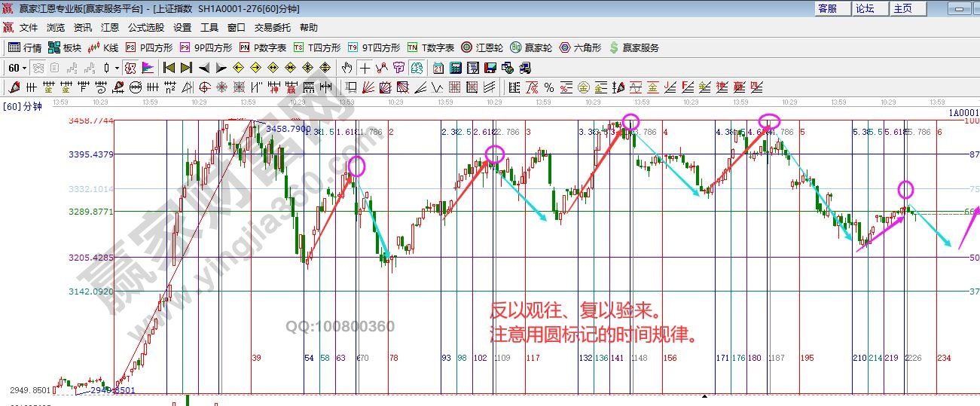Click the 论坛 forum button
The image size is (980, 406).
click(x=865, y=8)
